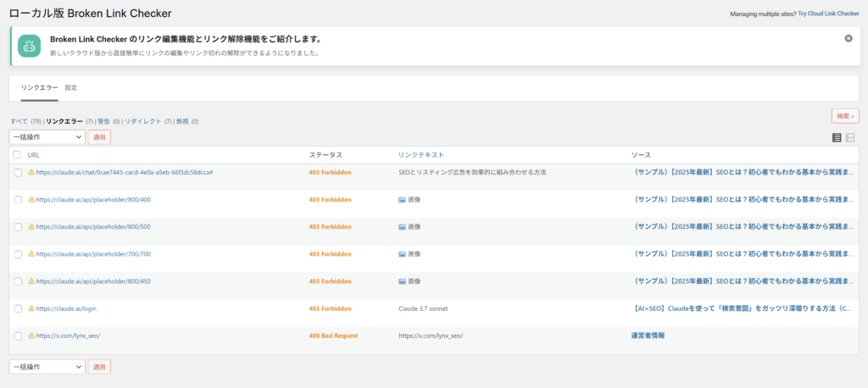Filter list by リダイレクト links
Screen dimensions: 868x388
click(142, 121)
